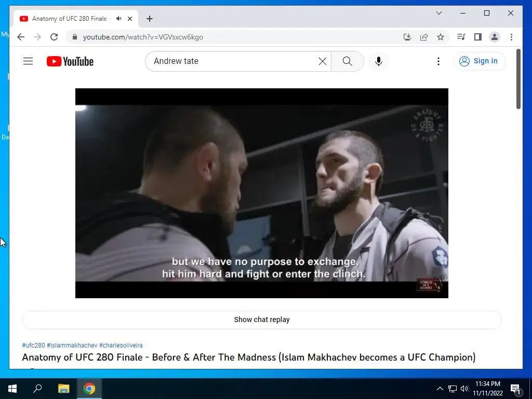Pause the playing video
532x399 pixels.
click(x=262, y=193)
